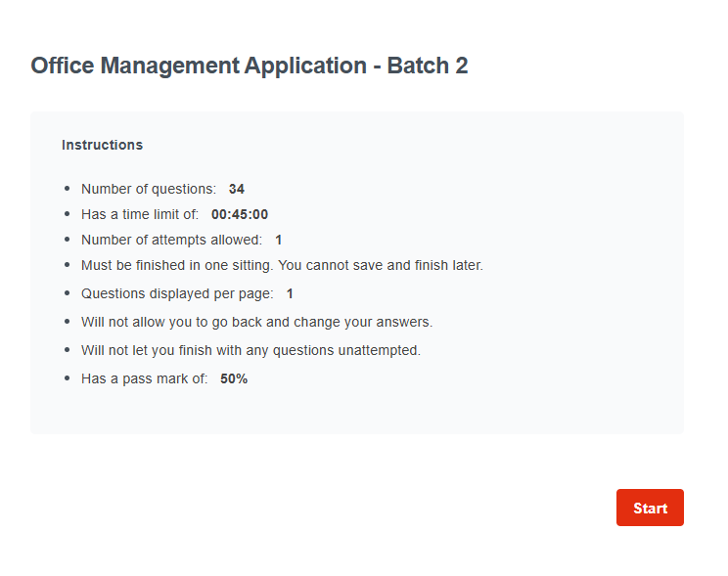Click the 'questions unattempted' instruction line

pyautogui.click(x=250, y=350)
